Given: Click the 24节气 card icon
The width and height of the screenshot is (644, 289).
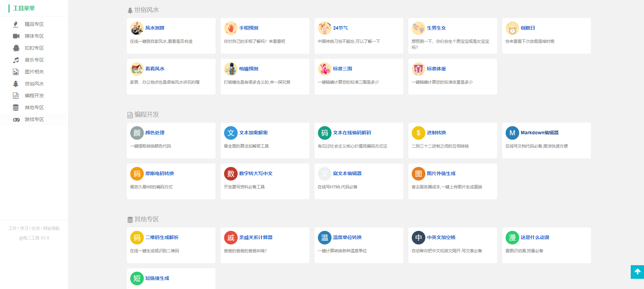Looking at the screenshot, I should (x=325, y=28).
